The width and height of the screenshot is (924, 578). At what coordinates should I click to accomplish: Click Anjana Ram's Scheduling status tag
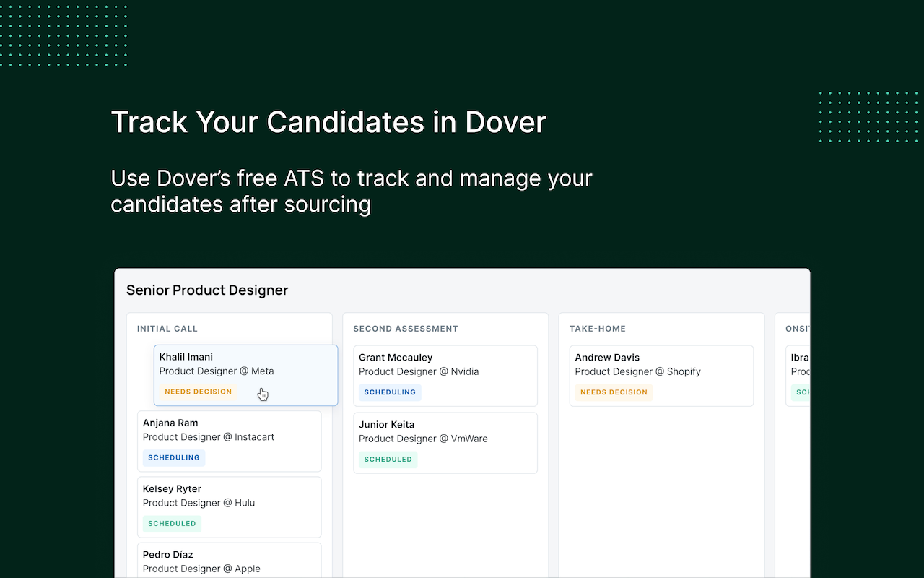click(x=174, y=457)
